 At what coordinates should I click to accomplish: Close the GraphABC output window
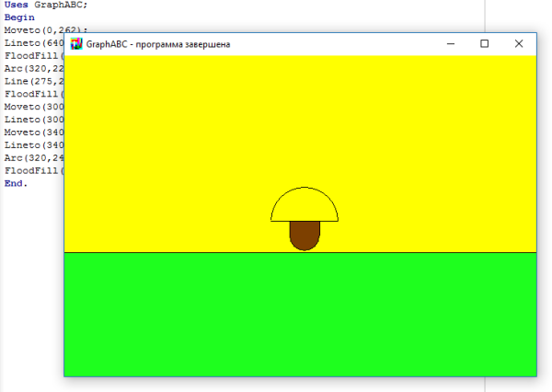(519, 43)
